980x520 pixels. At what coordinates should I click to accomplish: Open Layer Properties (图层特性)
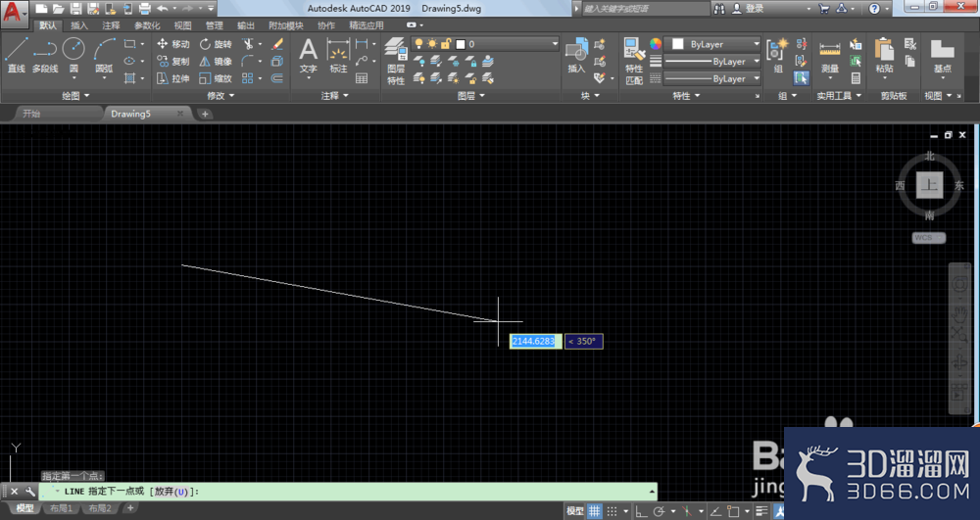396,61
